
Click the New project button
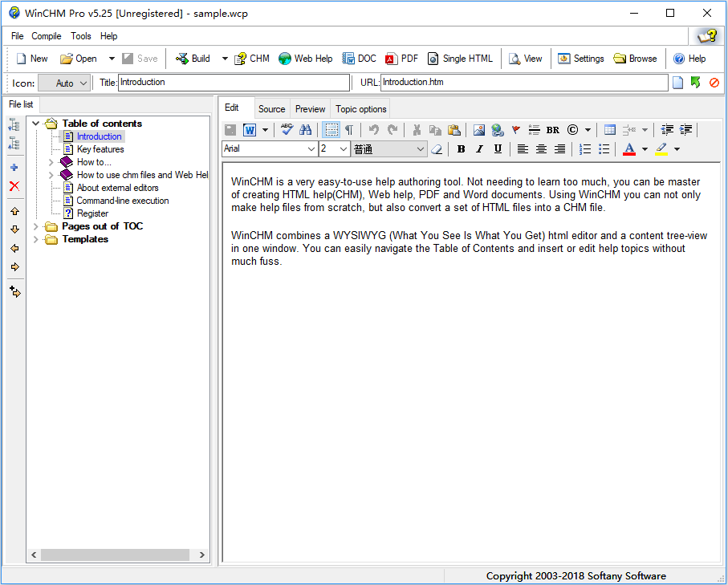point(32,59)
